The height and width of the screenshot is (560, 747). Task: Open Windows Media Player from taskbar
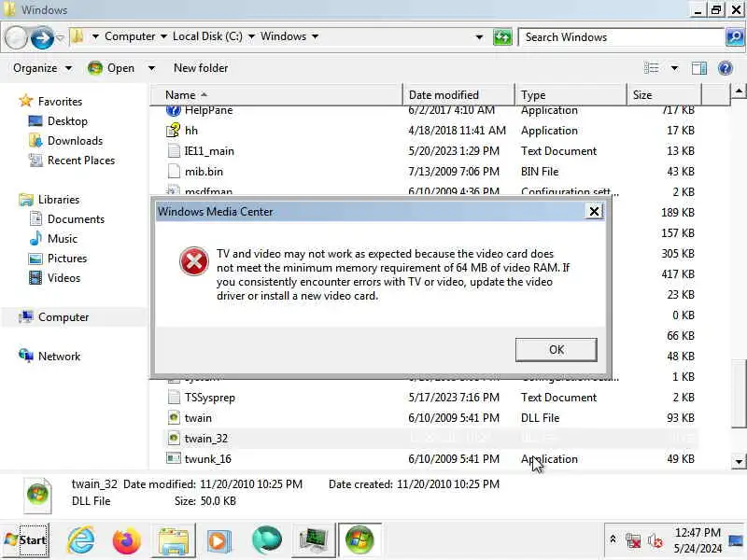click(x=219, y=540)
